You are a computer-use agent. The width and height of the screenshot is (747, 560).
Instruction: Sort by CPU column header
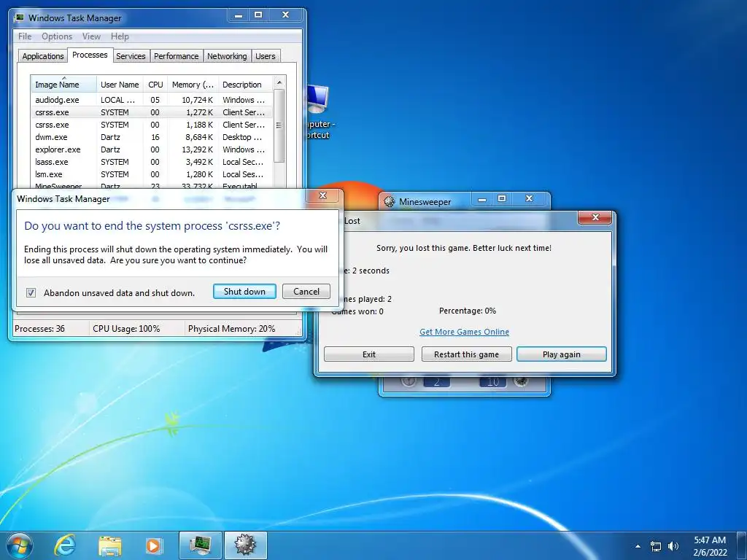[155, 85]
